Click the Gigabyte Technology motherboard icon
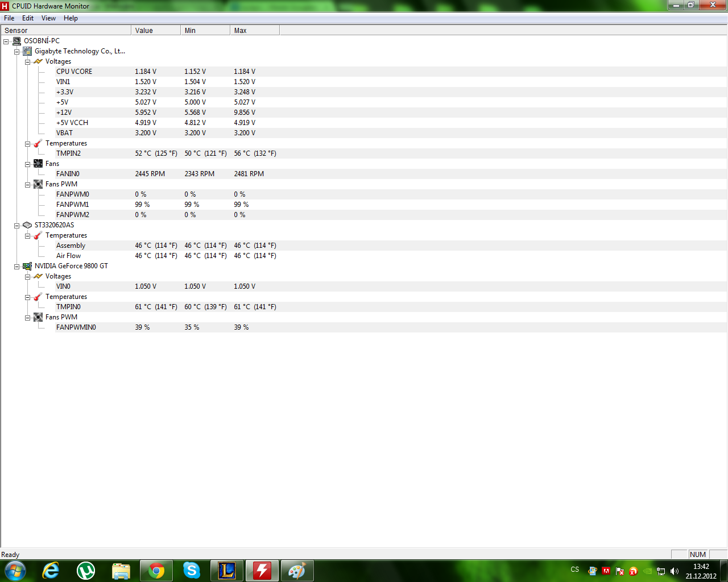 [27, 51]
